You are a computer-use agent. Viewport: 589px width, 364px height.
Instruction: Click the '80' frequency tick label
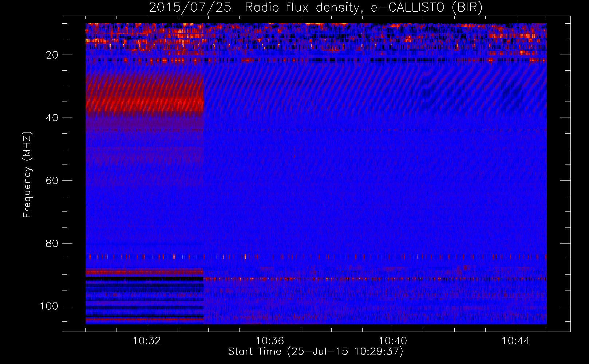click(52, 244)
